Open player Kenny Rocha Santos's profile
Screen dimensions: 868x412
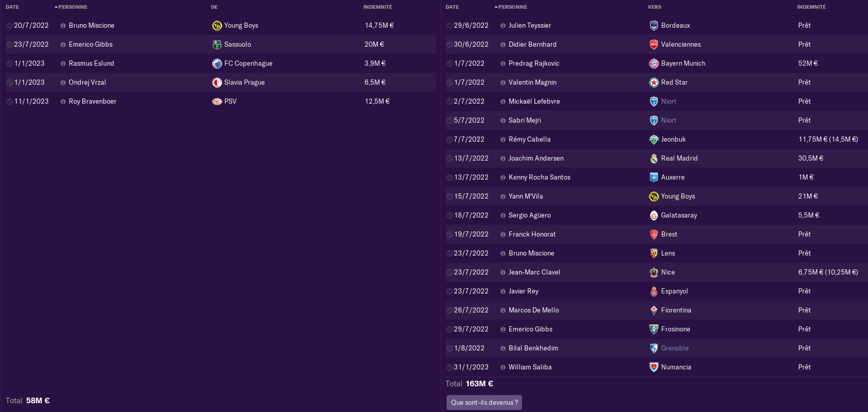(x=539, y=178)
